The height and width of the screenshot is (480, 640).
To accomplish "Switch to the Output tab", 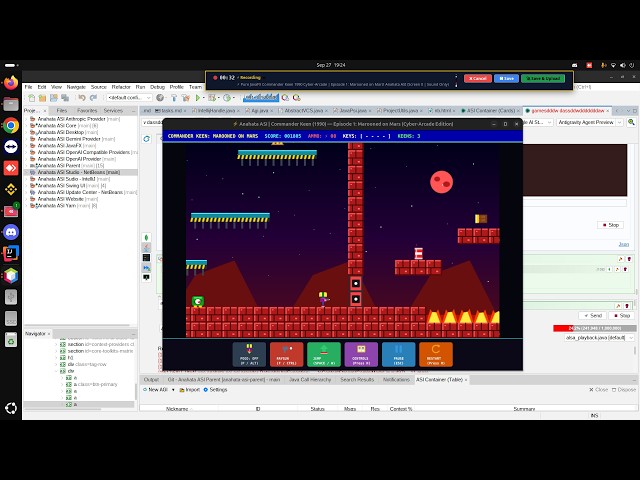I will 151,380.
